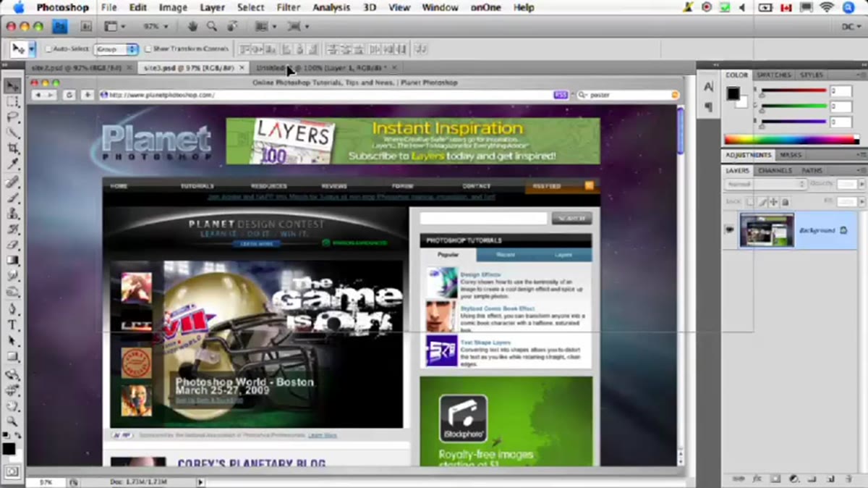This screenshot has height=488, width=868.
Task: Open the Normal blend mode dropdown
Action: click(765, 185)
